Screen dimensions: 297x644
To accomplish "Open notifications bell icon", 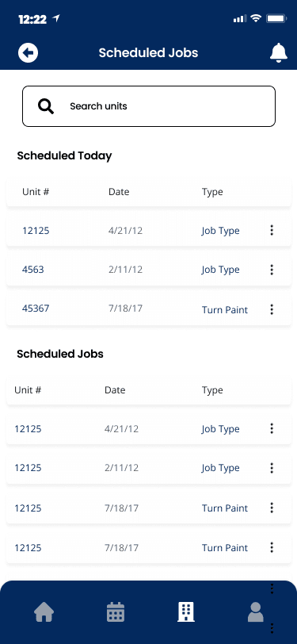I will coord(279,52).
